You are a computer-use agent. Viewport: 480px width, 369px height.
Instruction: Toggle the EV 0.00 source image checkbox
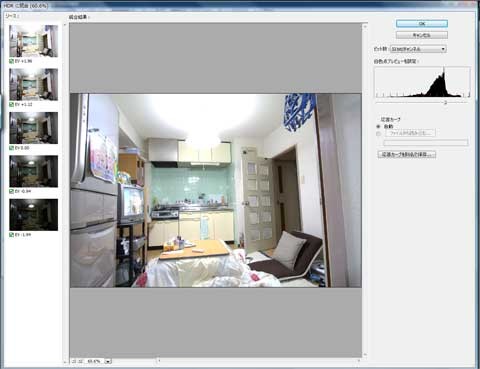[11, 148]
